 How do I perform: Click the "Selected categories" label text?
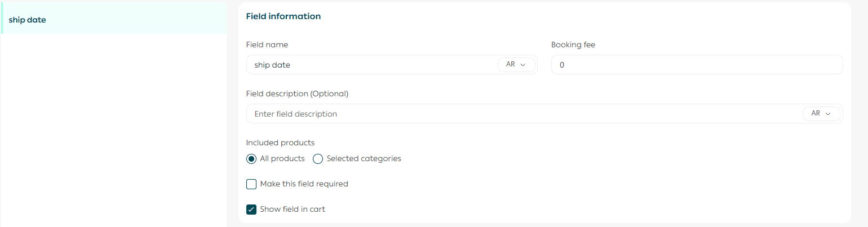[x=364, y=159]
